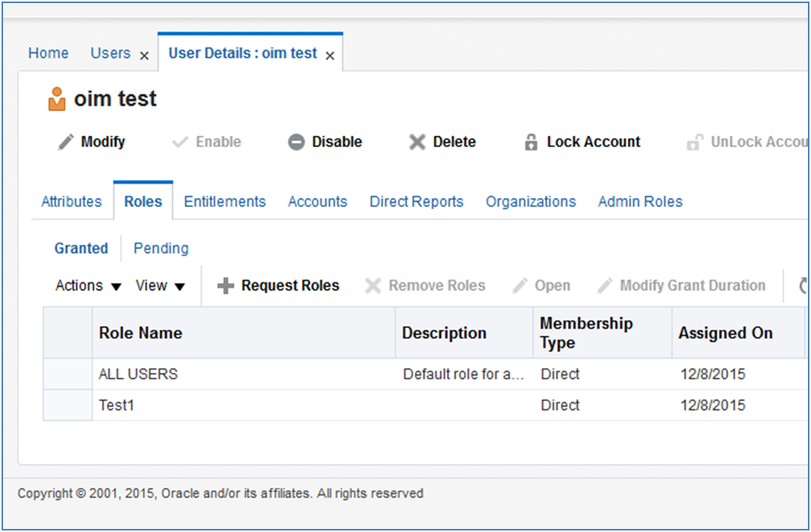811x532 pixels.
Task: Click the Request Roles button label
Action: coord(291,286)
